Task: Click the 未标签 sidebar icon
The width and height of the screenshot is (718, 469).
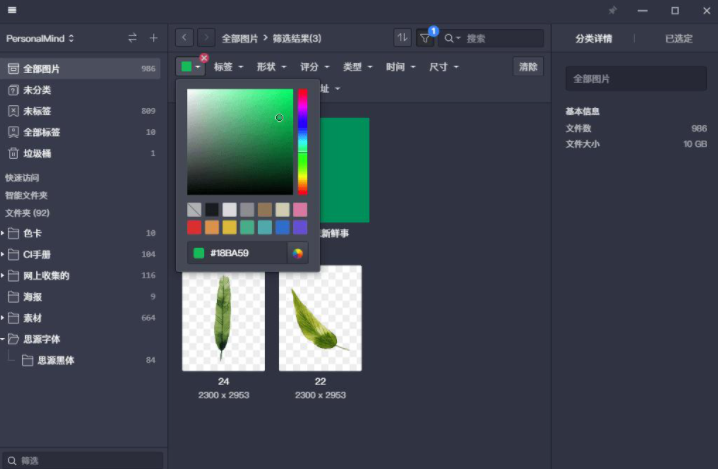Action: 13,111
